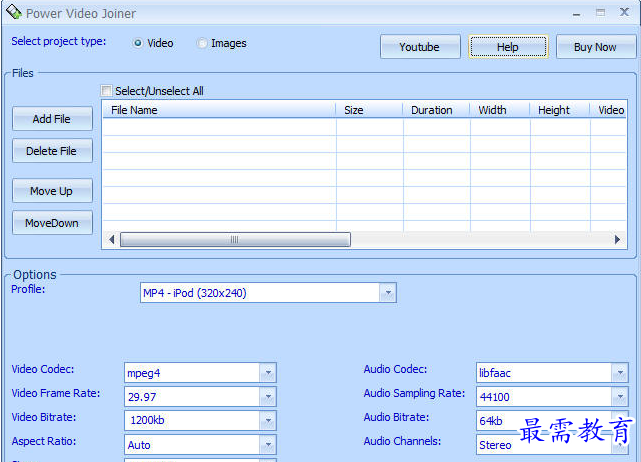The width and height of the screenshot is (641, 462).
Task: Expand the Audio Sampling Rate dropdown arrow
Action: (620, 396)
